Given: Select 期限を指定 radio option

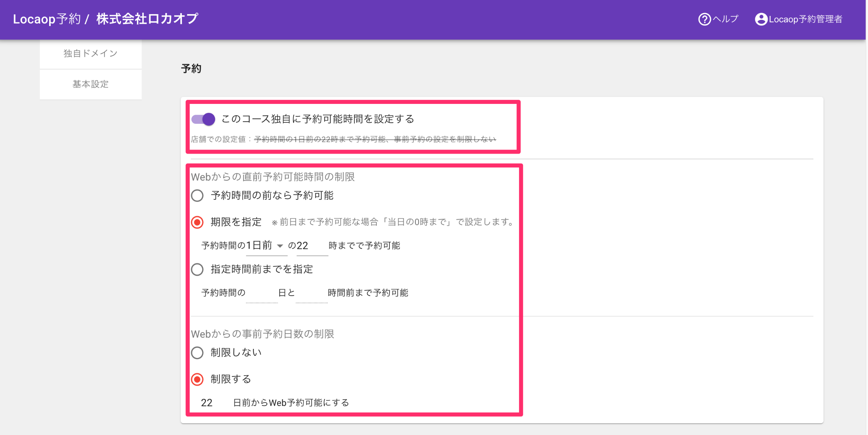Looking at the screenshot, I should click(197, 222).
